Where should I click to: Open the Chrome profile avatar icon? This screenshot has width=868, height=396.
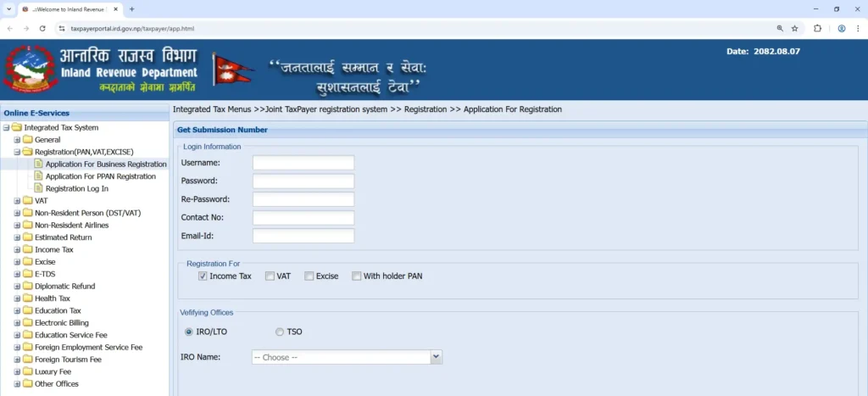point(842,28)
